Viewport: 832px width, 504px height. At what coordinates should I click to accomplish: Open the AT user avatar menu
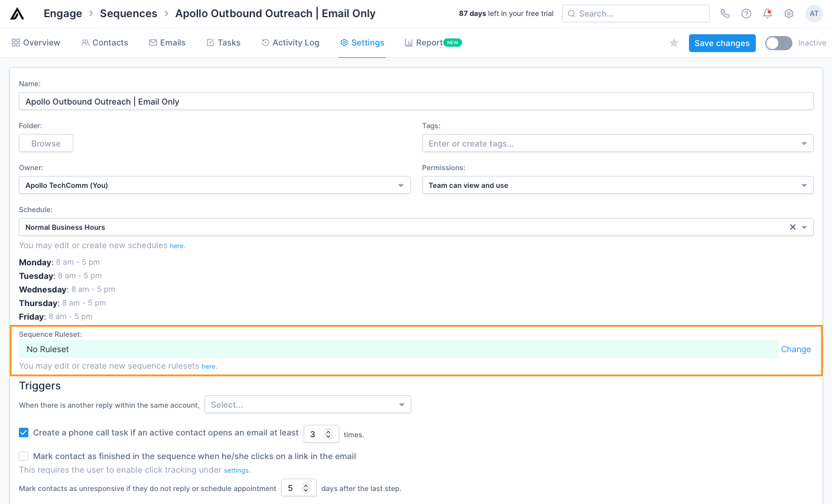click(x=814, y=14)
